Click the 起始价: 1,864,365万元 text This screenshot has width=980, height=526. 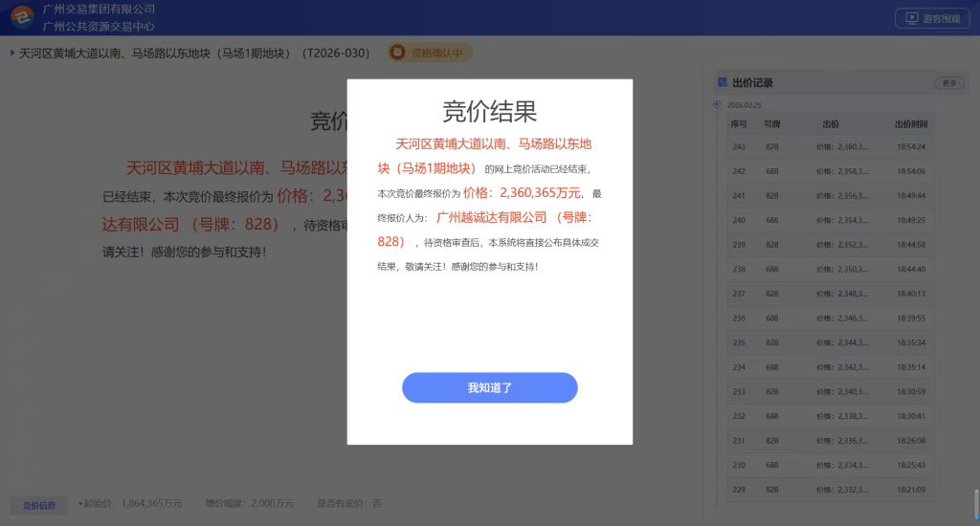(x=132, y=503)
